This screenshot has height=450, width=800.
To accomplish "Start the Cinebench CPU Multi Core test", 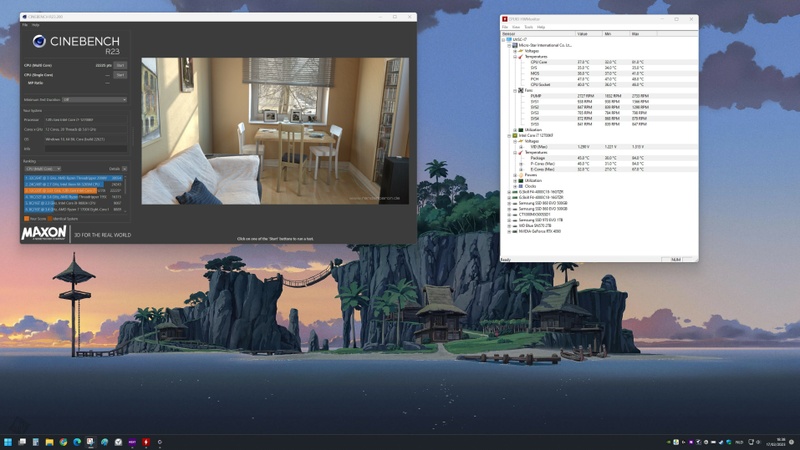I will [120, 65].
